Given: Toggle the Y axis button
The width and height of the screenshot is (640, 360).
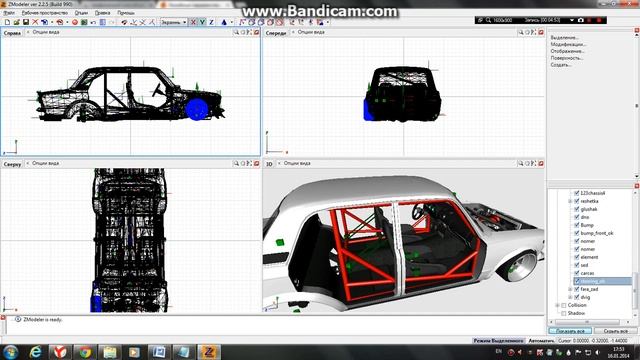Looking at the screenshot, I should click(x=202, y=22).
